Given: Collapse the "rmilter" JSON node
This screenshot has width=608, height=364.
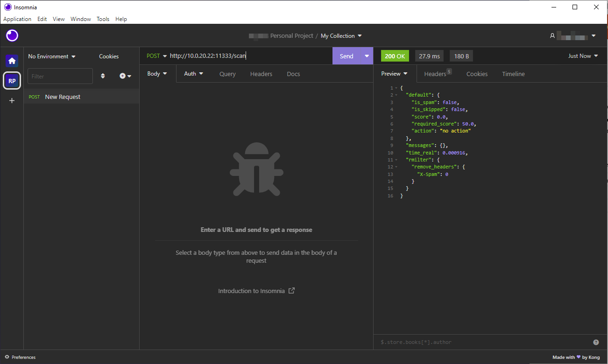Looking at the screenshot, I should 396,160.
